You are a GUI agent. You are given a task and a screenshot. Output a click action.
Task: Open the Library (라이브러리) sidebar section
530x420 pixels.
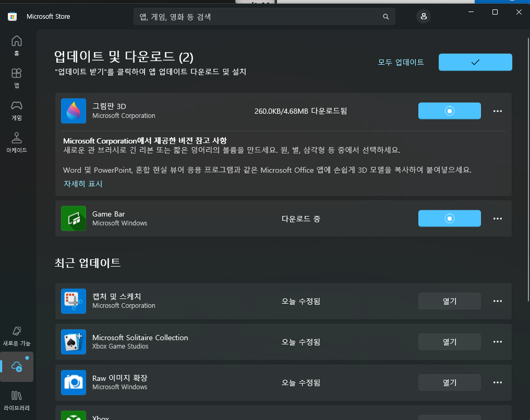[17, 401]
